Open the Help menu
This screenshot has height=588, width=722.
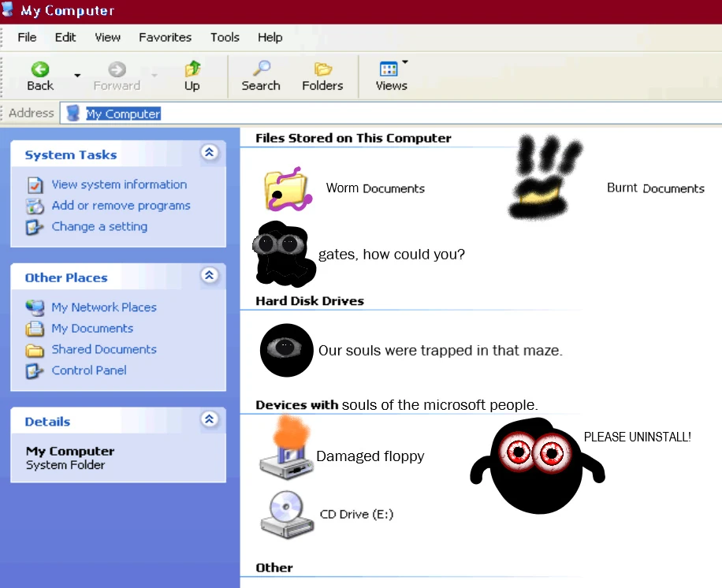(270, 37)
